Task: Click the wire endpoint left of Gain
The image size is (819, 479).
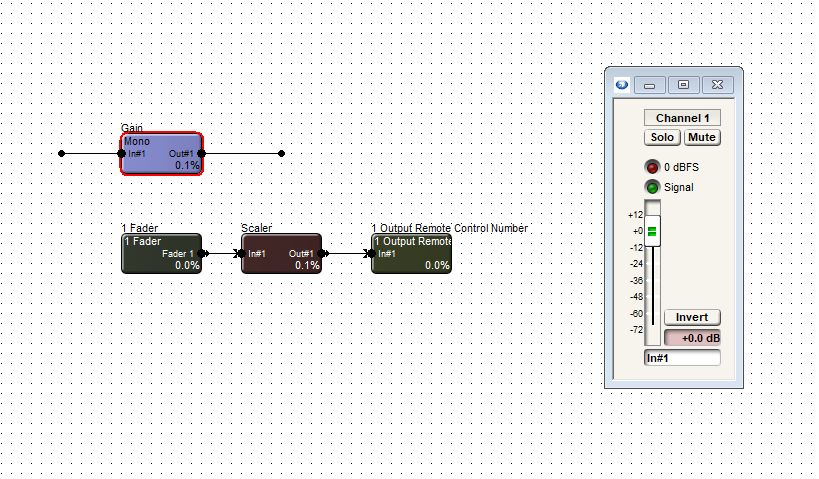Action: coord(62,154)
